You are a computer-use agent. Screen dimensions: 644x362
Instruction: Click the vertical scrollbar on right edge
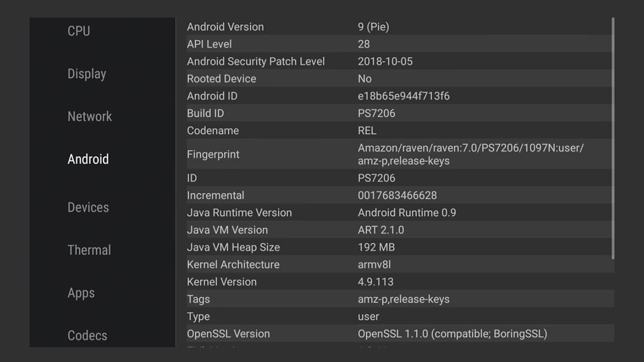[613, 138]
